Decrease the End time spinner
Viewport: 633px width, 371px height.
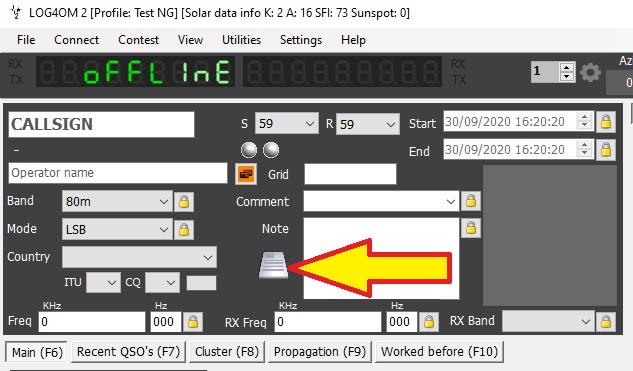point(584,154)
